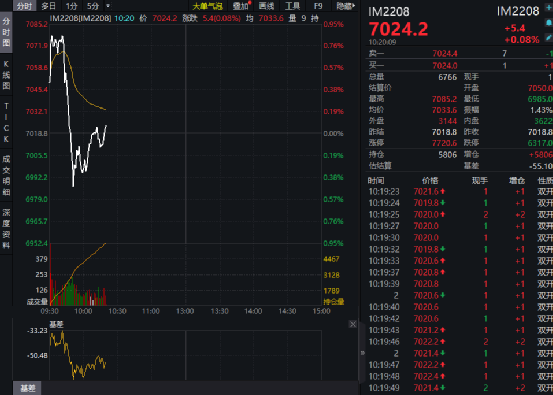Click the 外盘 value 3144

448,121
